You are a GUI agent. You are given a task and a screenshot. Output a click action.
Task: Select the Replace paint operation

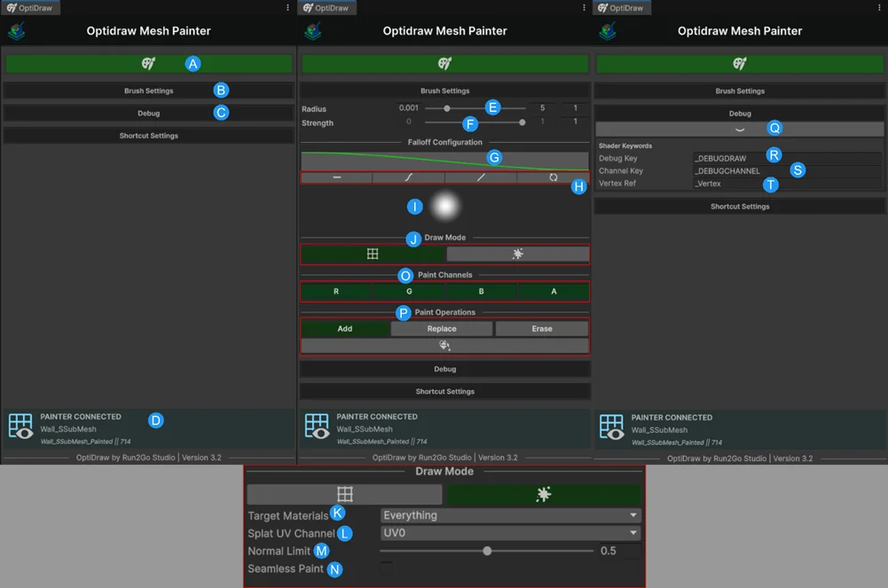point(442,329)
